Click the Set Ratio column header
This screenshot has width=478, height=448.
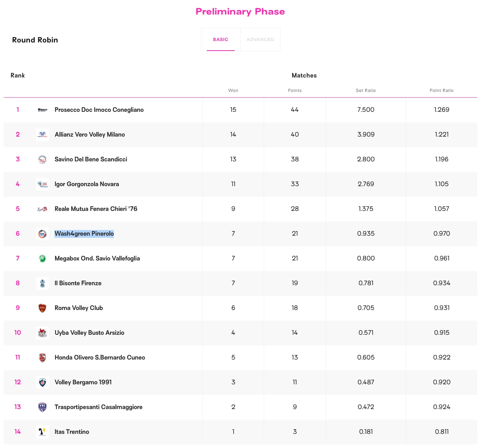coord(366,91)
